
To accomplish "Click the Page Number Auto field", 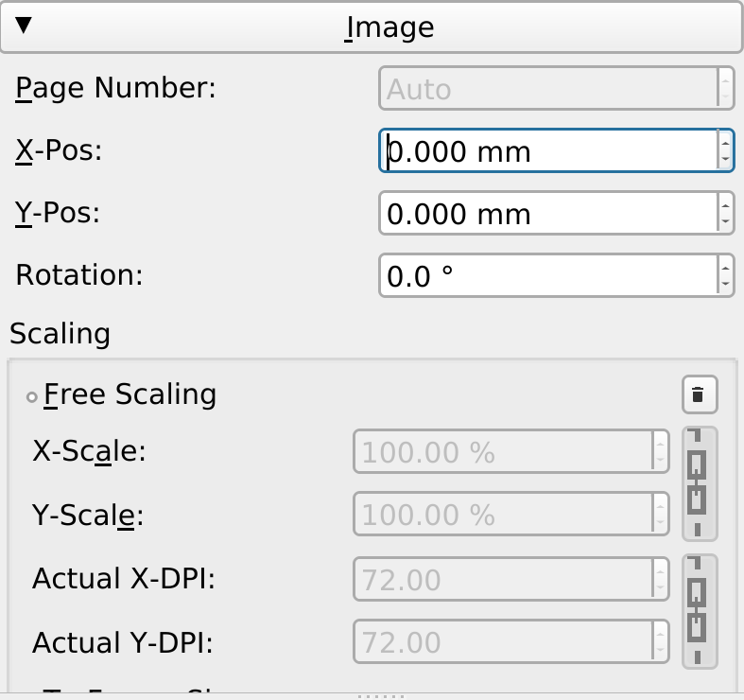I will tap(548, 89).
